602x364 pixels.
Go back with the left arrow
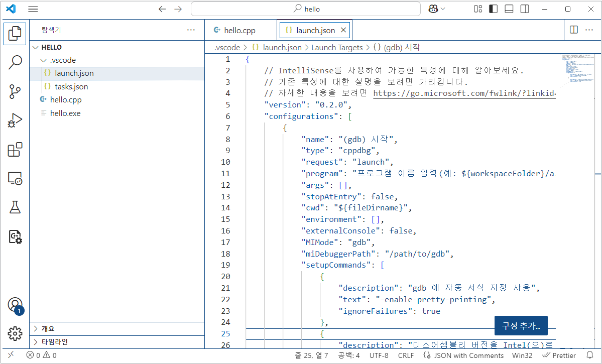[x=162, y=9]
